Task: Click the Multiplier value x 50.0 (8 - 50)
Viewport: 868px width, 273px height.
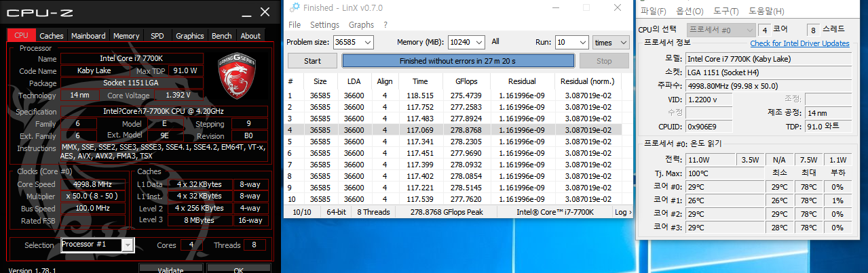Action: [92, 196]
